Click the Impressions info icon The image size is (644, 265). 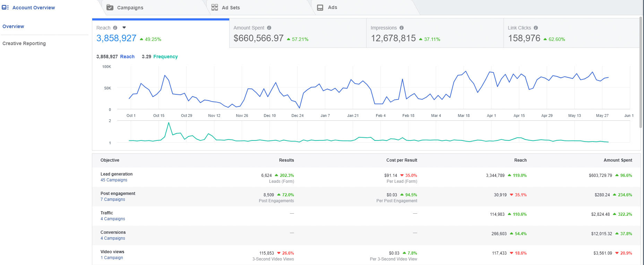tap(402, 28)
